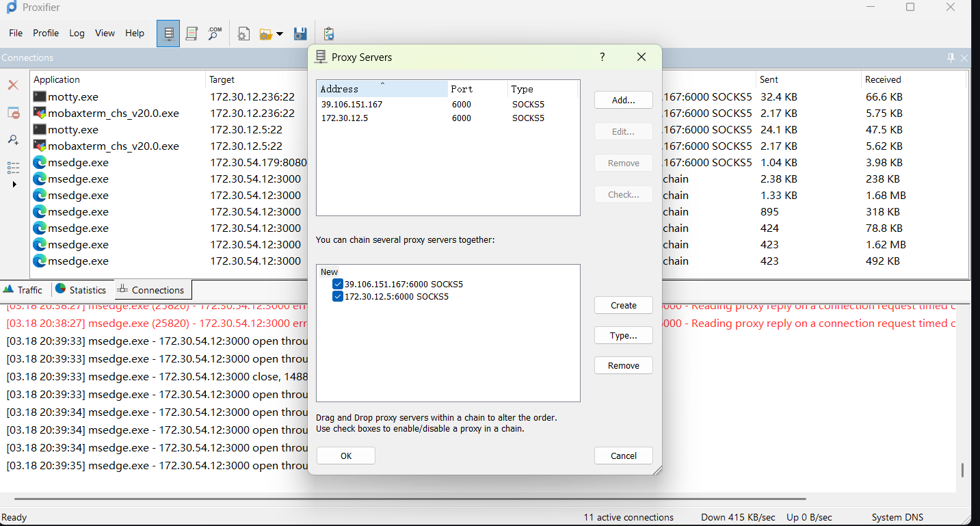Click the new profile gear-document icon
Viewport: 980px width, 526px height.
pos(243,34)
